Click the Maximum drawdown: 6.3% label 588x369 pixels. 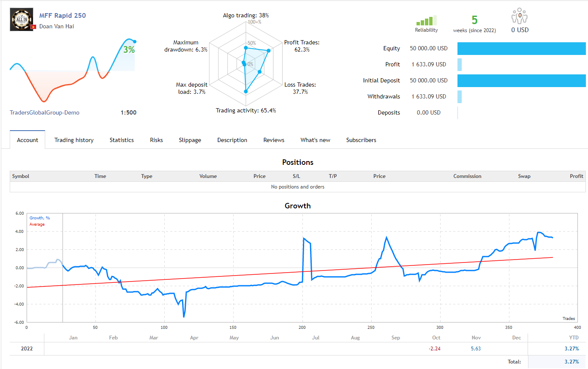point(186,46)
